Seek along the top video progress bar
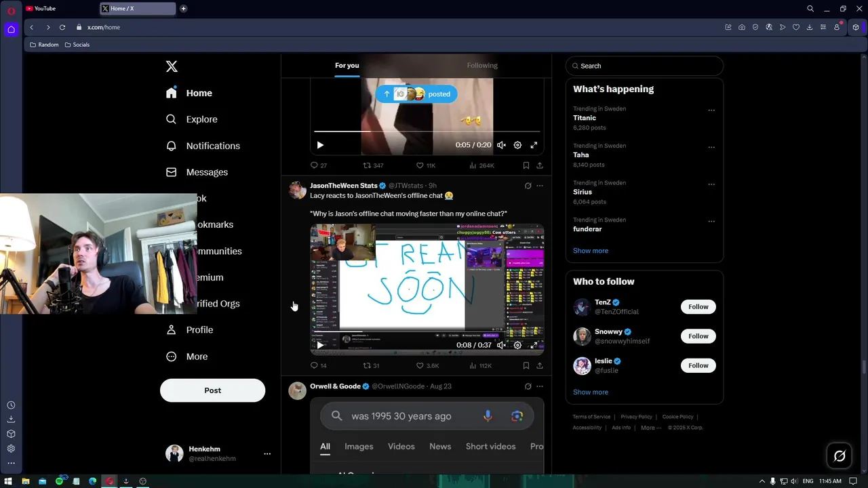 (427, 131)
